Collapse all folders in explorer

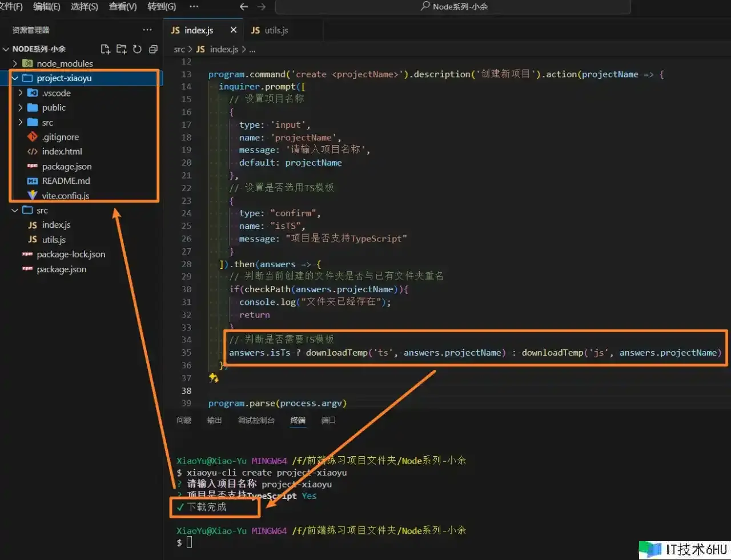coord(153,49)
